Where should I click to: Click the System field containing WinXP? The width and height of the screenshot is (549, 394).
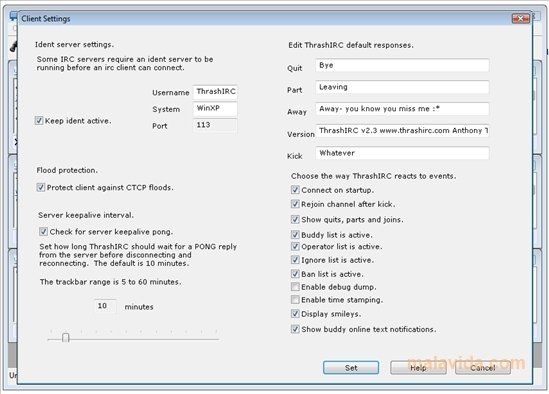pos(215,109)
